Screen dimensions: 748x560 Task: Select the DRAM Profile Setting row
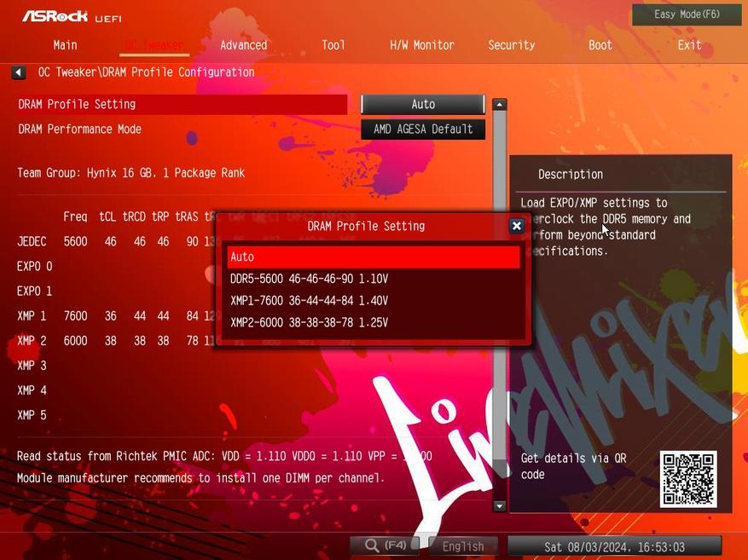[182, 104]
